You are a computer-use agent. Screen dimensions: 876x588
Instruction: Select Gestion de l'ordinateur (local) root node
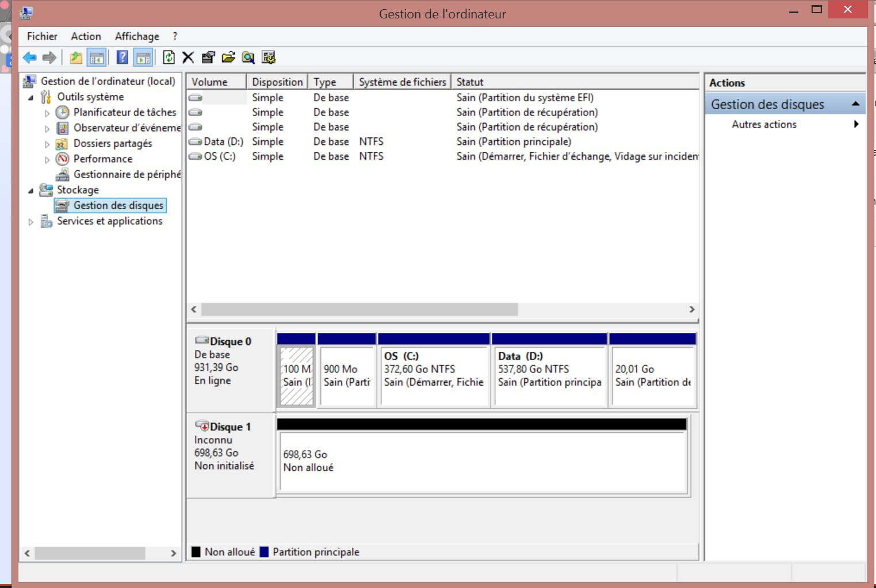click(108, 81)
